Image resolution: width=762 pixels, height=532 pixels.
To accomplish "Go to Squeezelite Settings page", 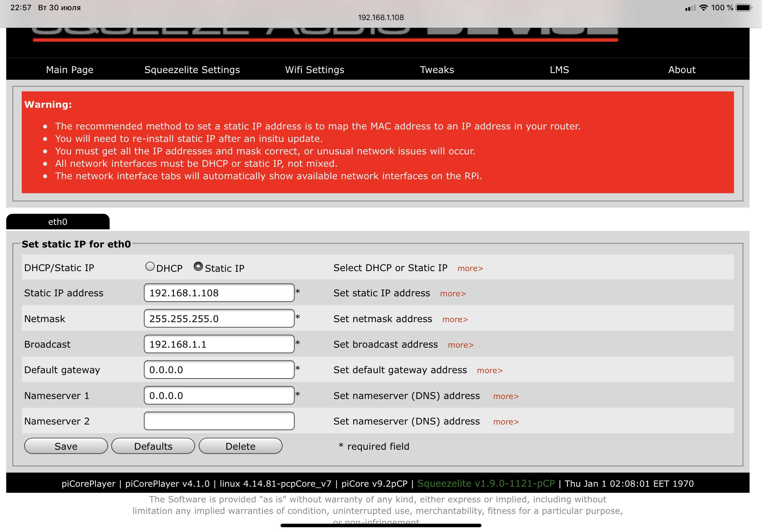I will pyautogui.click(x=192, y=70).
